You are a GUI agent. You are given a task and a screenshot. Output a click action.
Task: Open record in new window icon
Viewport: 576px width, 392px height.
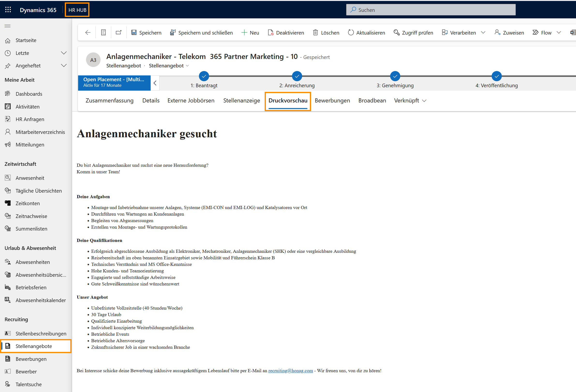pyautogui.click(x=118, y=32)
